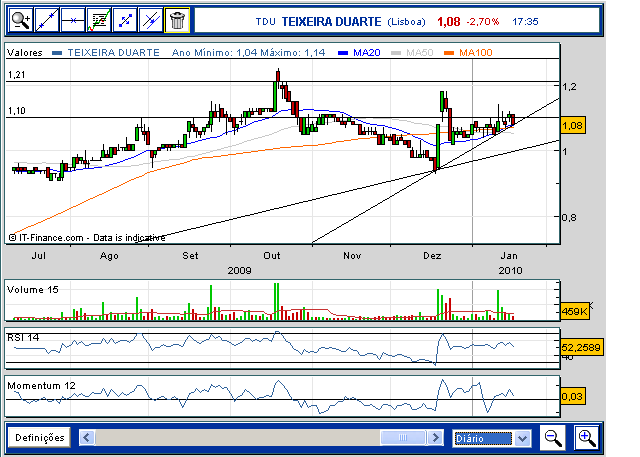Click the TEIXEIRA DUARTE series legend
Screen dimensions: 640x457
coord(113,53)
